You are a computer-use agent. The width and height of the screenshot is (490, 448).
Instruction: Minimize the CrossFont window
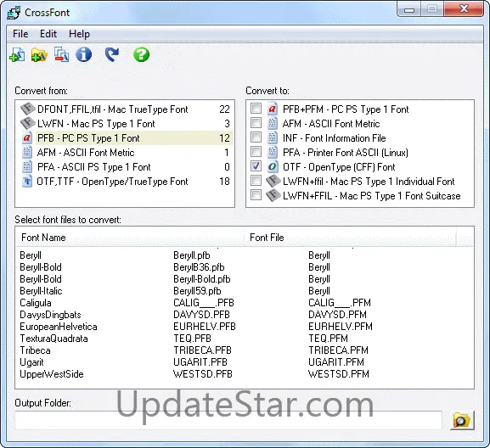click(x=409, y=9)
